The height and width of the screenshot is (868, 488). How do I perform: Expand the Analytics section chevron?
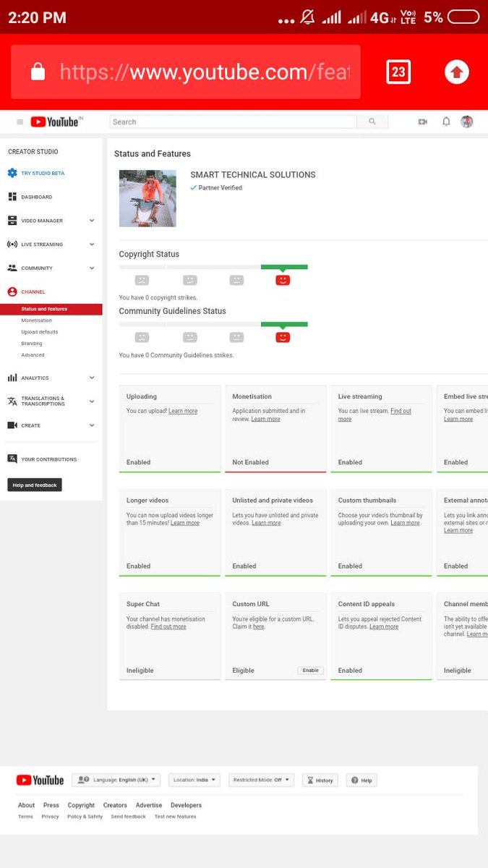pos(92,378)
